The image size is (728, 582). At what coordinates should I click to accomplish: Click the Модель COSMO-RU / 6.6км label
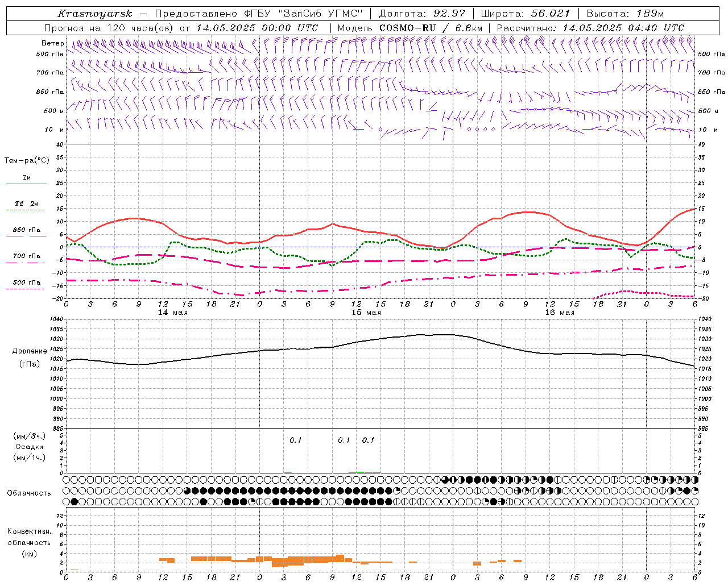(x=409, y=28)
